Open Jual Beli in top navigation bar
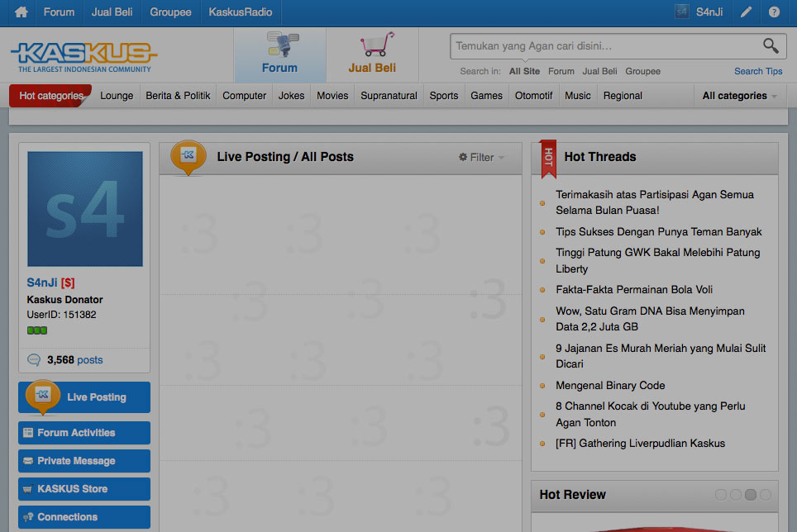Screen dimensions: 797x532 point(112,12)
